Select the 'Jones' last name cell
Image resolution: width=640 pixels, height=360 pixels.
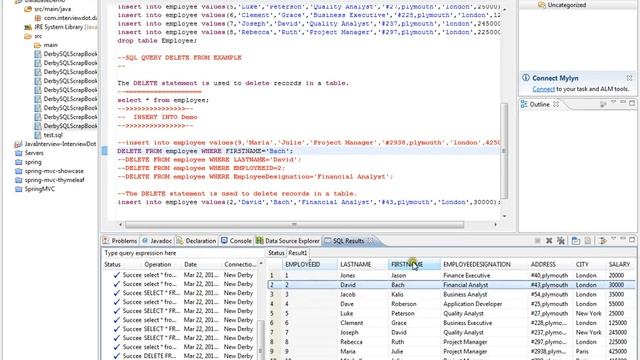click(348, 276)
